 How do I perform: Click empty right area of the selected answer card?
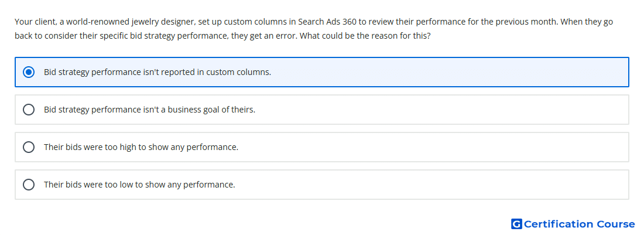tap(452, 72)
